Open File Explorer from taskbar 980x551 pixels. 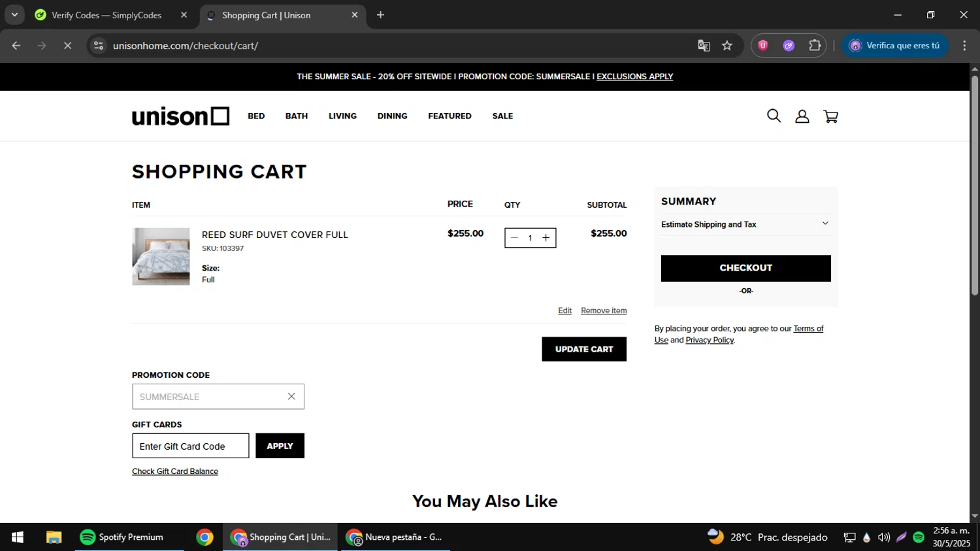click(x=54, y=537)
